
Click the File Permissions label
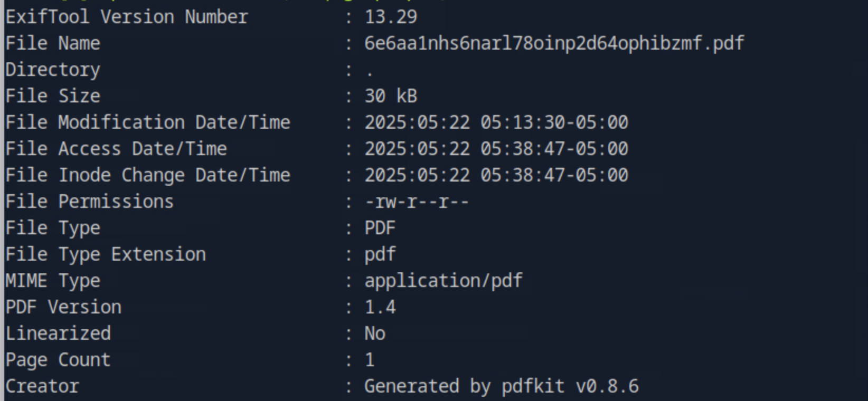click(90, 202)
